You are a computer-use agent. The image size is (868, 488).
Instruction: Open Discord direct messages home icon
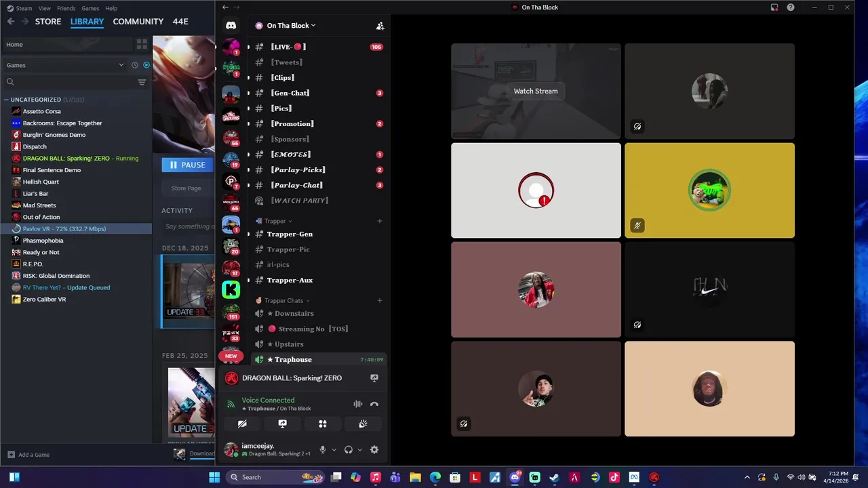231,26
